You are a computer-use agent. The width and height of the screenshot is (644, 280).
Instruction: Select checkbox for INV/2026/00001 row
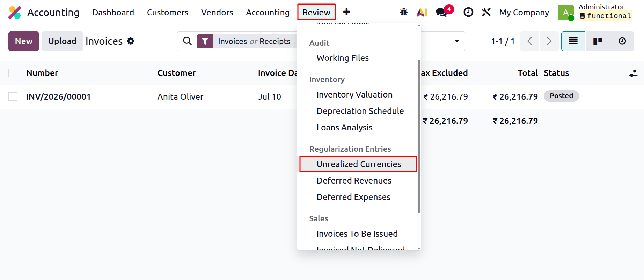click(x=13, y=96)
